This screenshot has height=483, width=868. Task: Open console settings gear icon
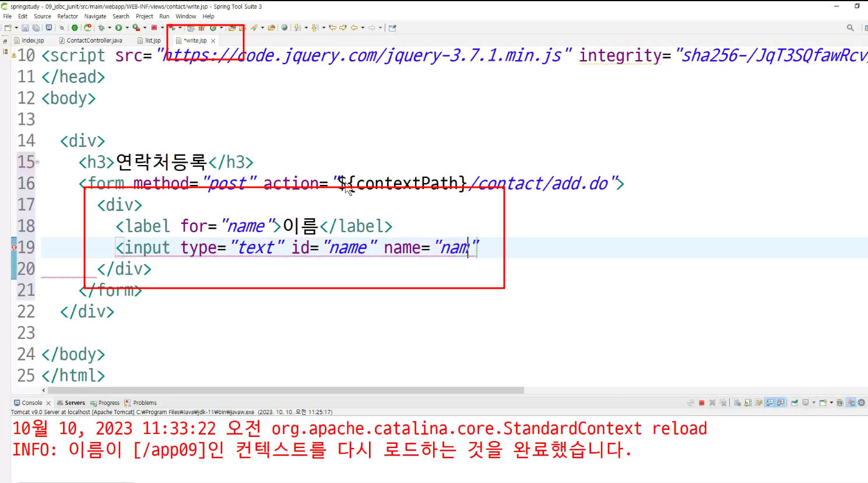tap(861, 402)
